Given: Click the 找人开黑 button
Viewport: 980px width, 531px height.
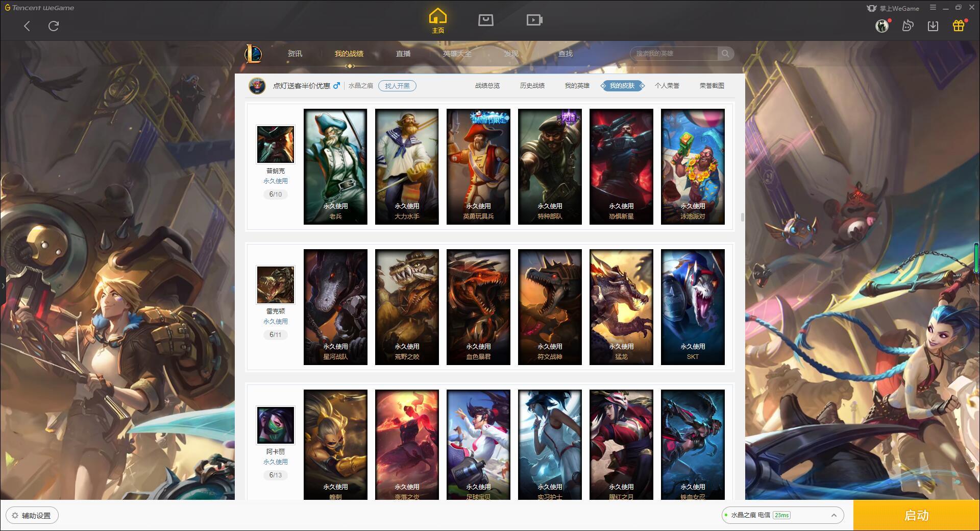Looking at the screenshot, I should coord(397,86).
